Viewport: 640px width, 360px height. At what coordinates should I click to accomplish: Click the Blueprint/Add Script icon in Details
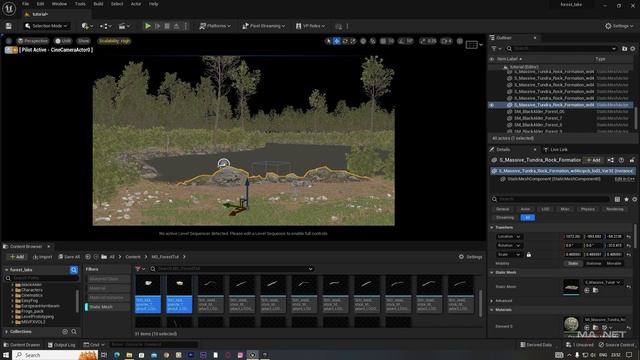[611, 160]
